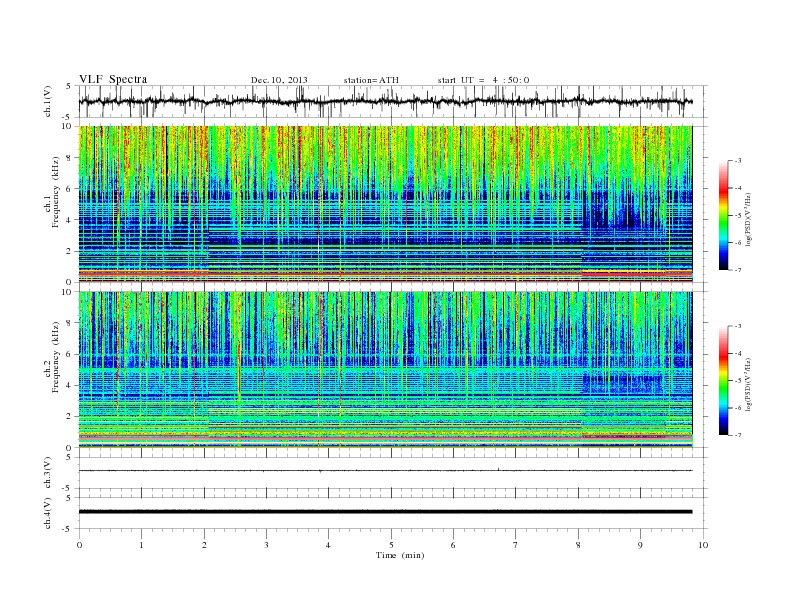Click inside the ch.1 spectrogram panel
This screenshot has height=612, width=792.
coord(385,204)
